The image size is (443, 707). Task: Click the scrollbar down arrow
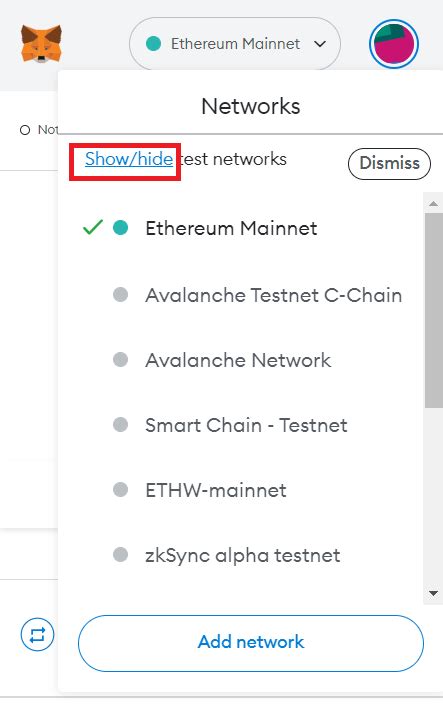[x=434, y=594]
